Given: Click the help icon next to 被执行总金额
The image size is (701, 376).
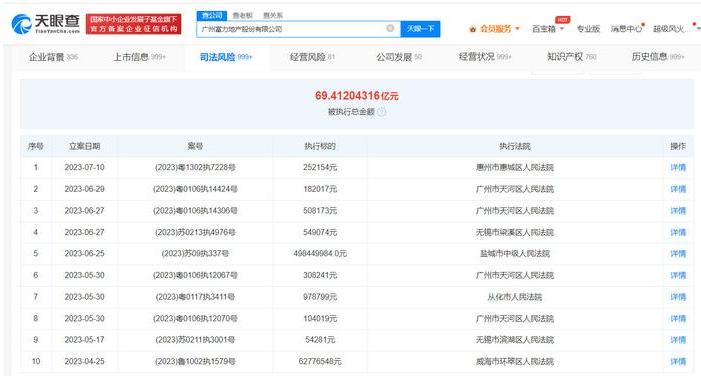Looking at the screenshot, I should pos(381,112).
